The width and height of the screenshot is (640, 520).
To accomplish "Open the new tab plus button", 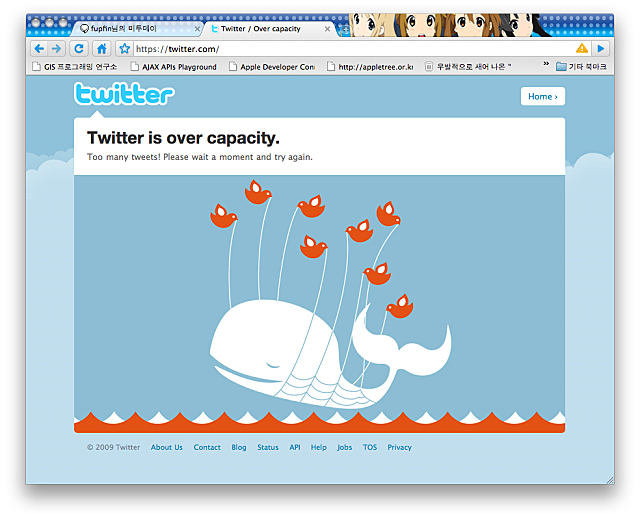I will pos(345,30).
